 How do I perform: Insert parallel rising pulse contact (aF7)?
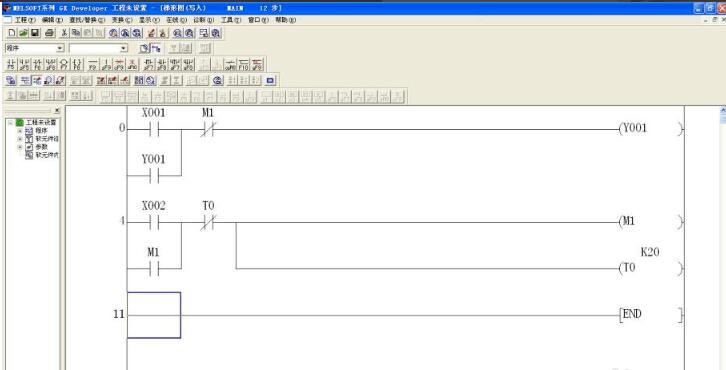coord(175,64)
